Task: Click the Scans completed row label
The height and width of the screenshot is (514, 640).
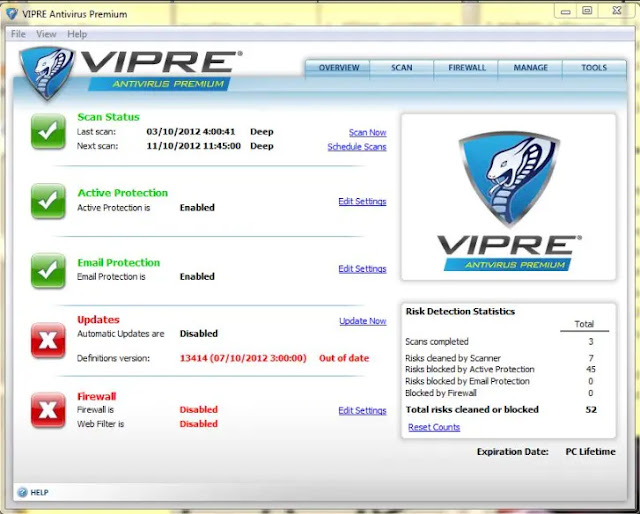Action: (437, 342)
